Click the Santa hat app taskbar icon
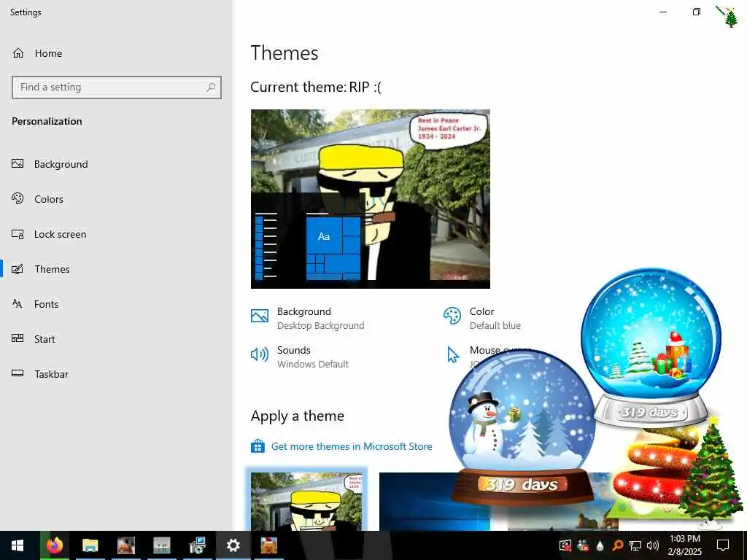 pos(268,545)
